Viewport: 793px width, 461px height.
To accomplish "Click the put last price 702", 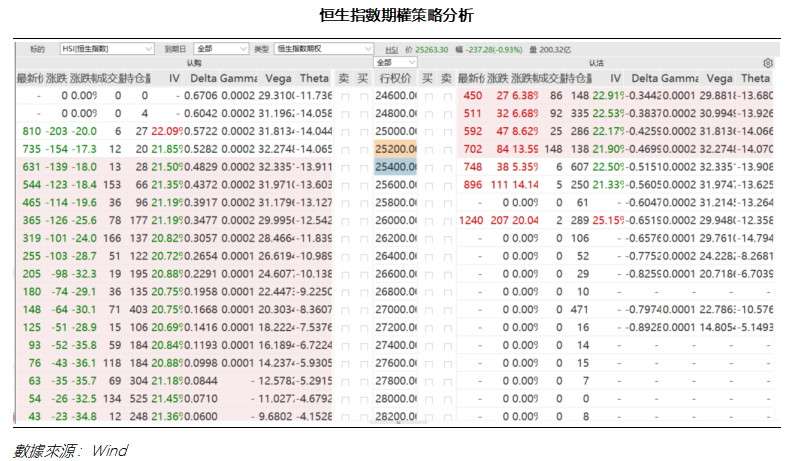I will pos(473,149).
